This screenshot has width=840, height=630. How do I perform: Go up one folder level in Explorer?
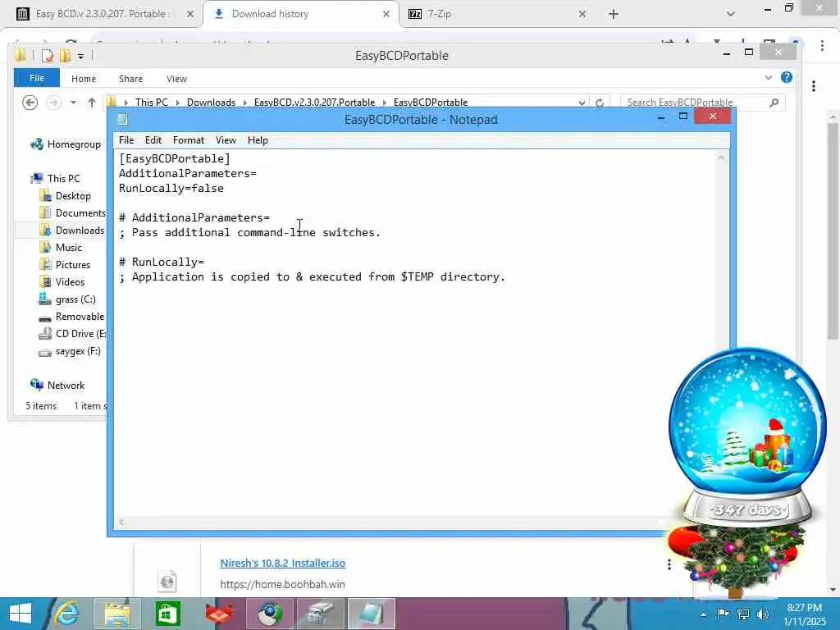92,103
